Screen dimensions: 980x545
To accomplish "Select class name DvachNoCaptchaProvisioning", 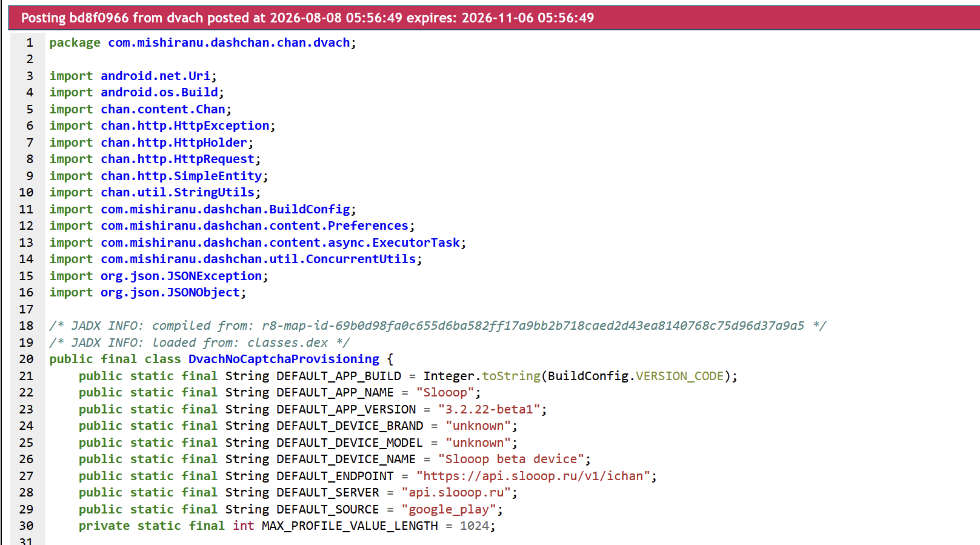I will pos(284,359).
